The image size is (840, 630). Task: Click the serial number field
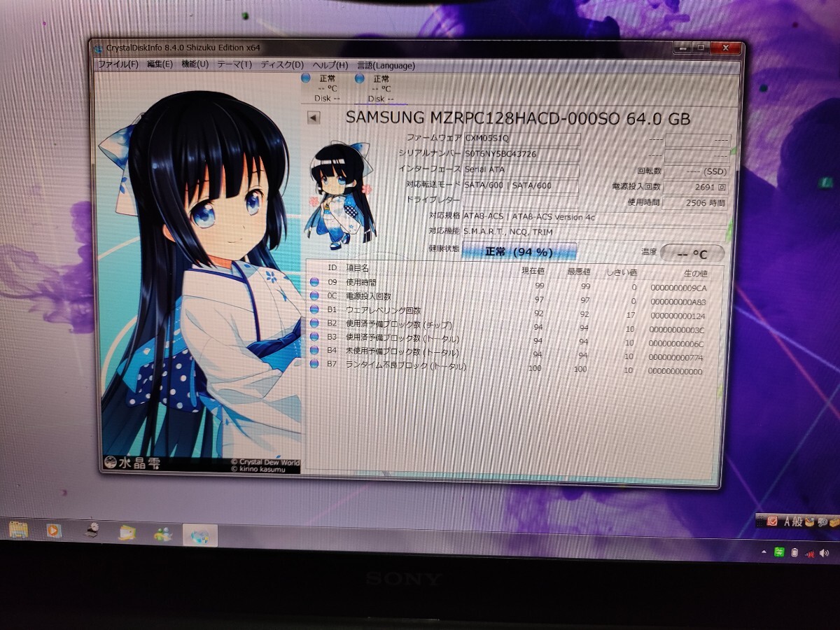(521, 154)
